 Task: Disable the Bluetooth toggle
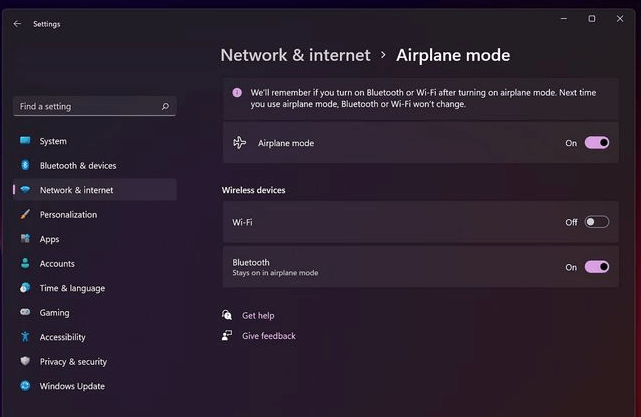point(596,267)
